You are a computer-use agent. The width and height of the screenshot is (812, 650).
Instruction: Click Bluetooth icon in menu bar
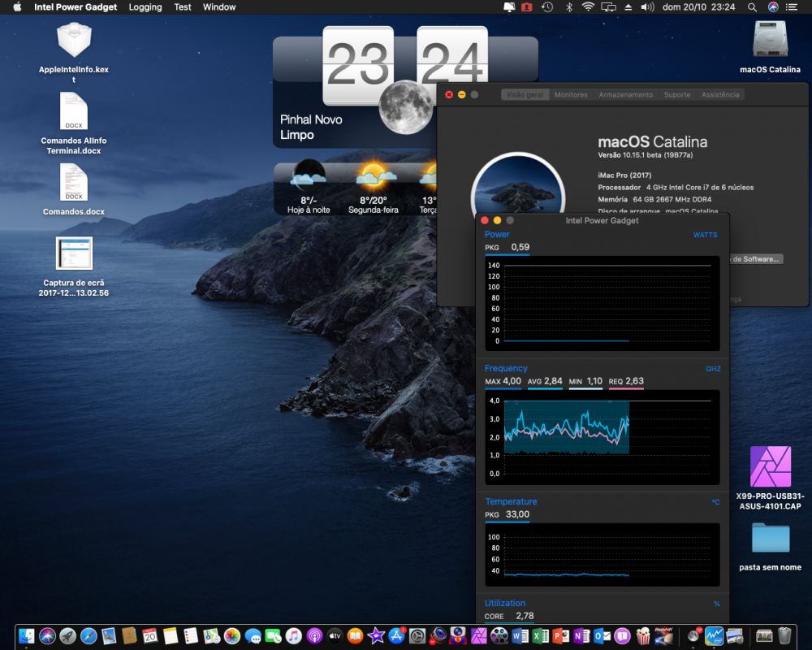tap(568, 7)
